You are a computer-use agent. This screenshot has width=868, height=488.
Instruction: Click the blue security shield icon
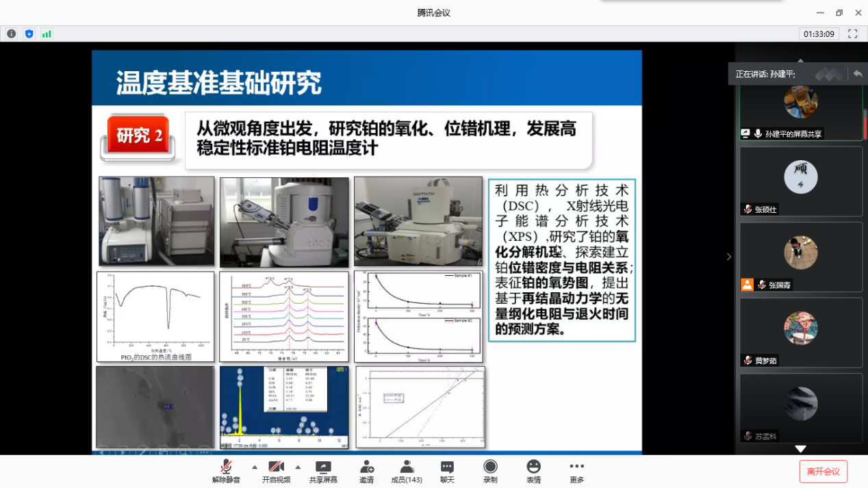(x=29, y=34)
